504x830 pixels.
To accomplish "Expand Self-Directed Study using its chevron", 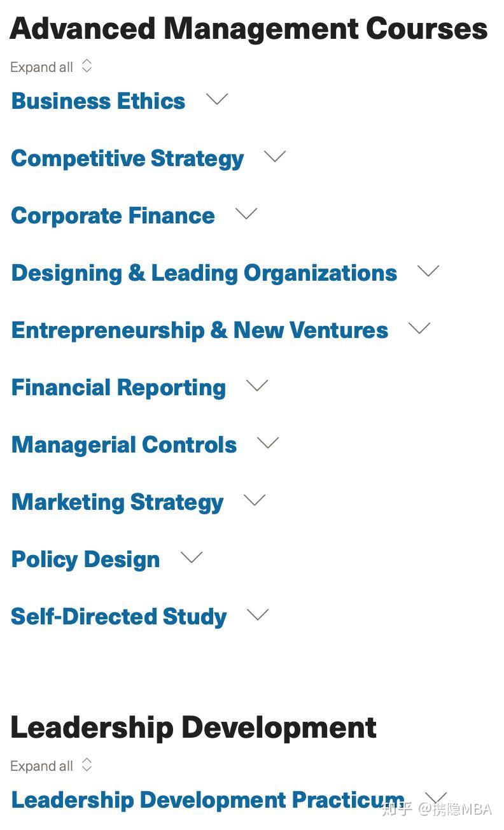I will coord(258,615).
